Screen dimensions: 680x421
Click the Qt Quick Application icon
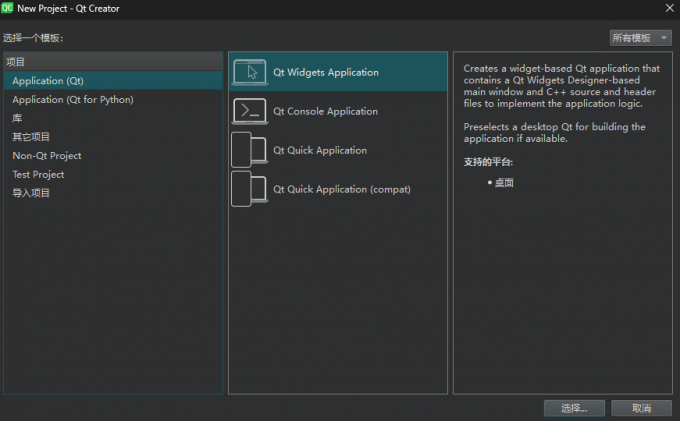click(249, 150)
